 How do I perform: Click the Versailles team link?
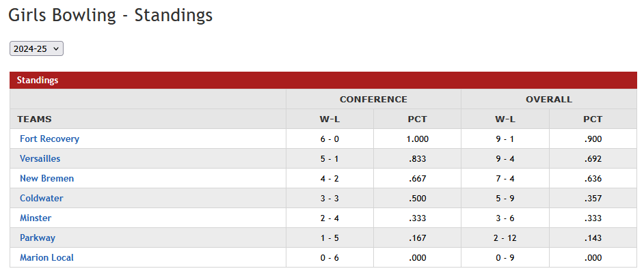point(40,158)
